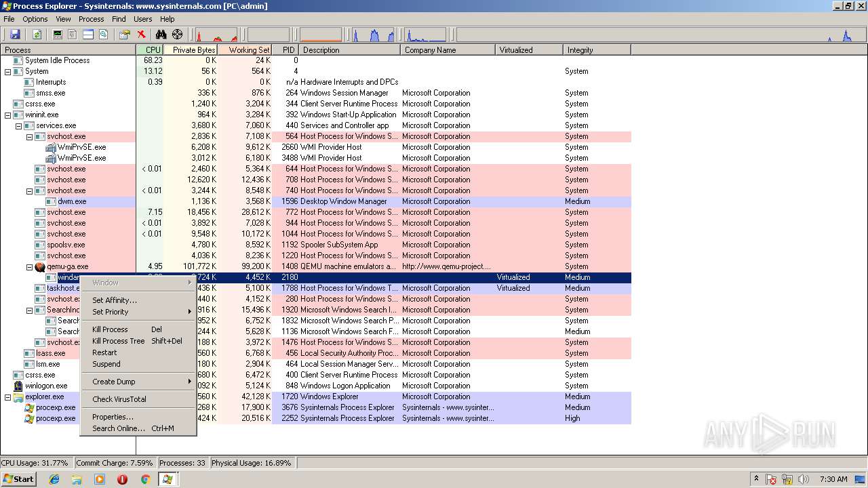
Task: Open the Set Priority submenu
Action: (138, 312)
